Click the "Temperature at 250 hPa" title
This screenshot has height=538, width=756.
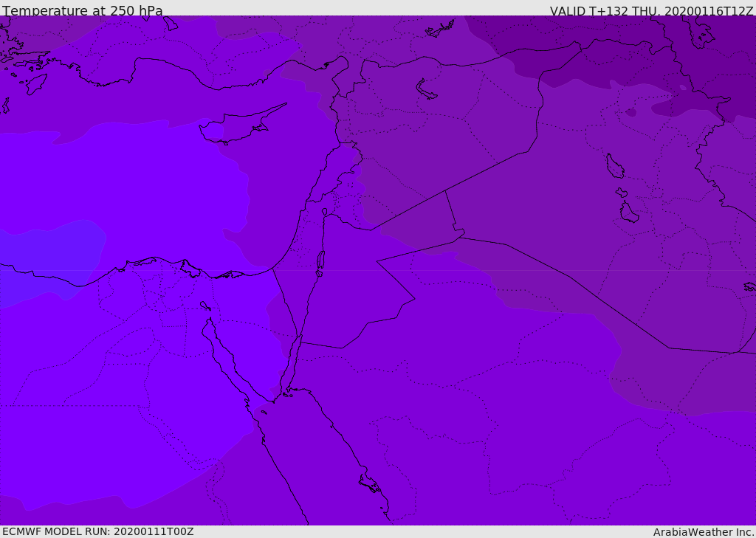(82, 10)
